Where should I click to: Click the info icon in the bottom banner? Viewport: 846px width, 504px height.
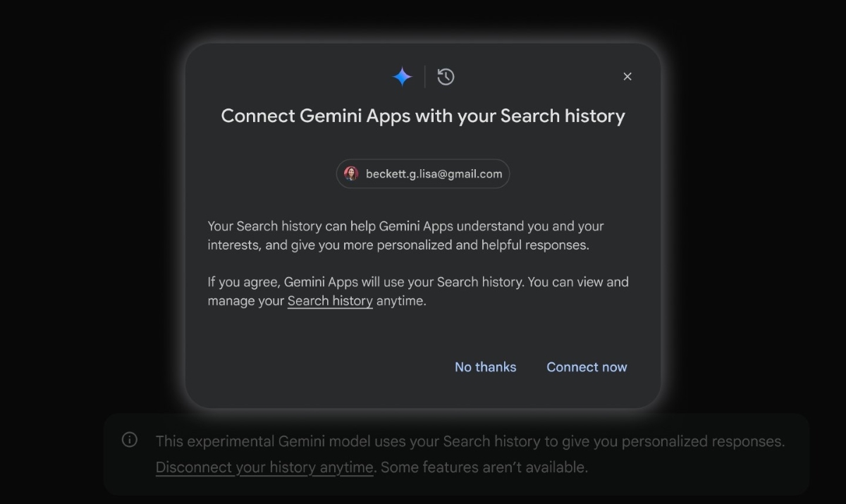(130, 440)
